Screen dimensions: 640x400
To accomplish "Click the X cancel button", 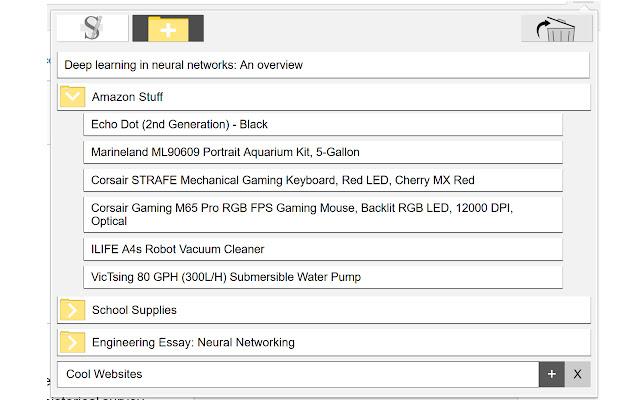I will (577, 374).
